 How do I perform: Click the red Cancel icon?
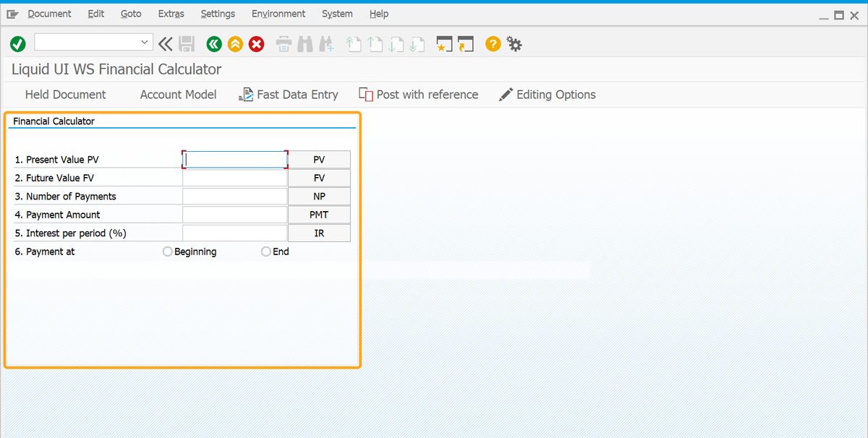257,44
